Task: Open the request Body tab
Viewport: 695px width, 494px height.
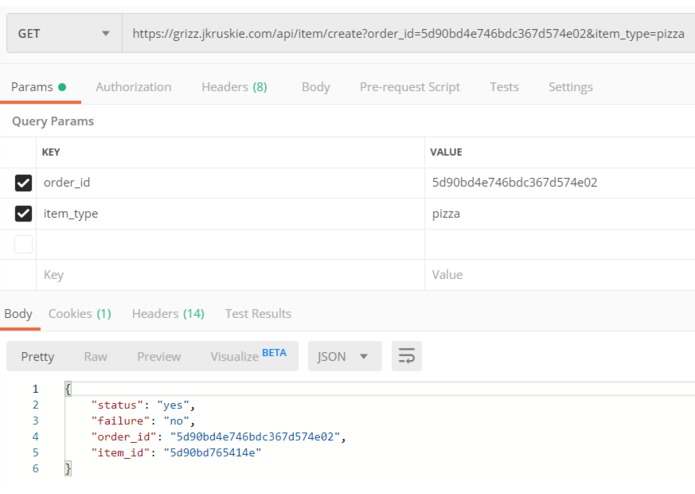Action: click(x=316, y=87)
